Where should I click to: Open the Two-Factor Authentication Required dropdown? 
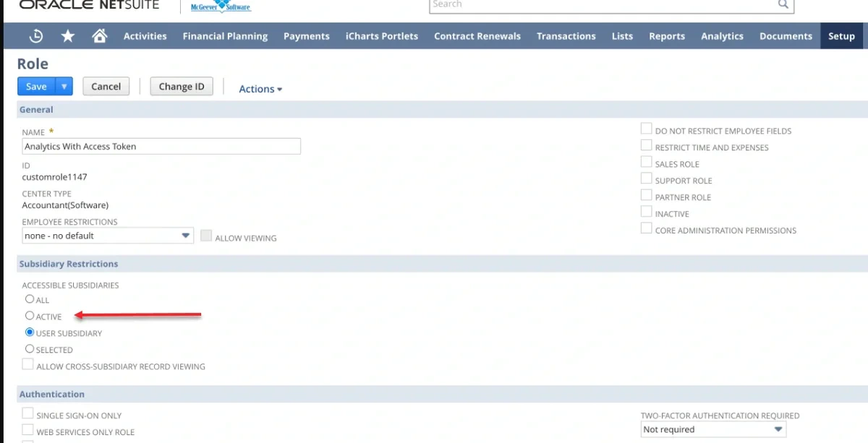(780, 429)
